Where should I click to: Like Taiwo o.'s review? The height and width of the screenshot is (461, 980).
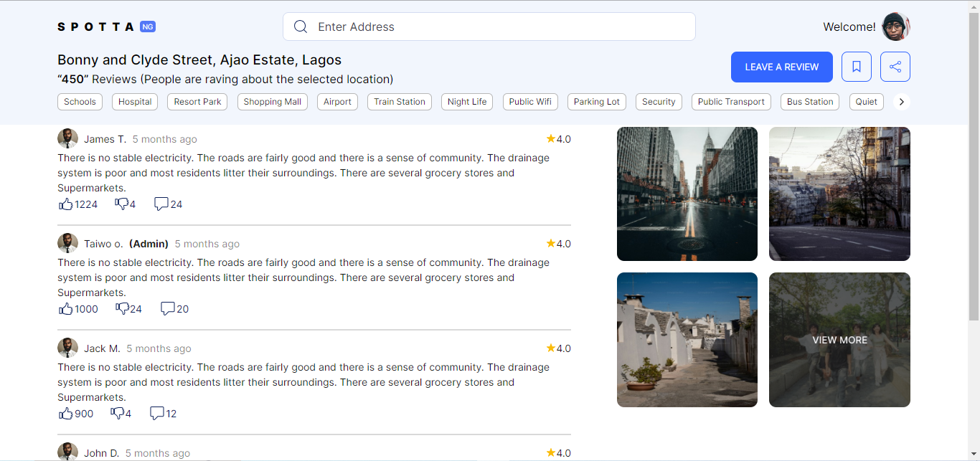pyautogui.click(x=66, y=309)
